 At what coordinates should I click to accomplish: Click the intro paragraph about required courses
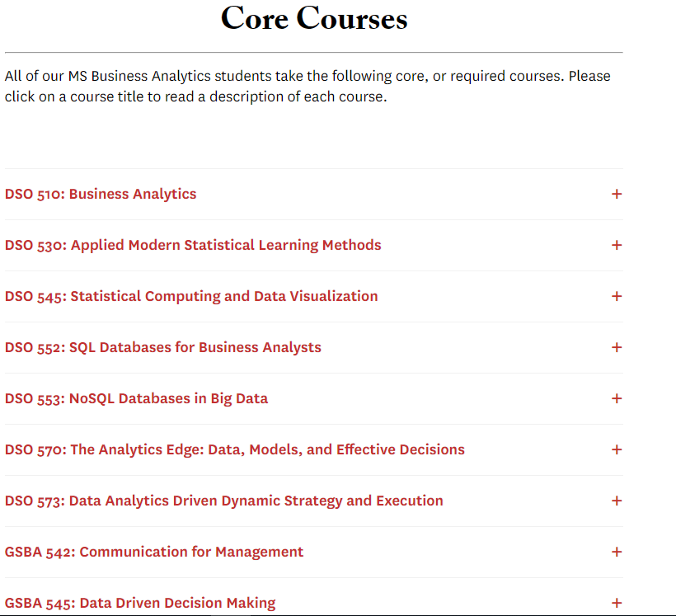coord(307,87)
